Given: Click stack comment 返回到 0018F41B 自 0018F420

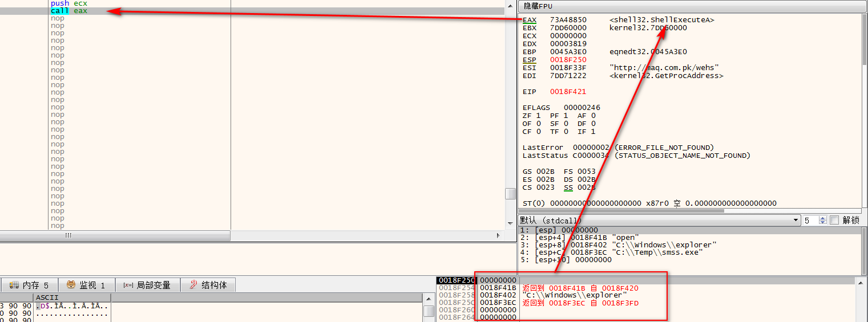Looking at the screenshot, I should (x=580, y=288).
